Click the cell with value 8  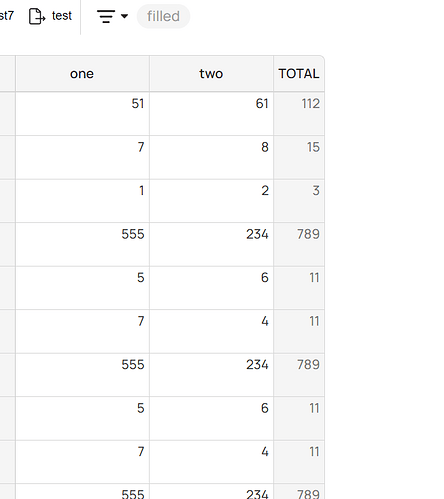click(x=212, y=157)
